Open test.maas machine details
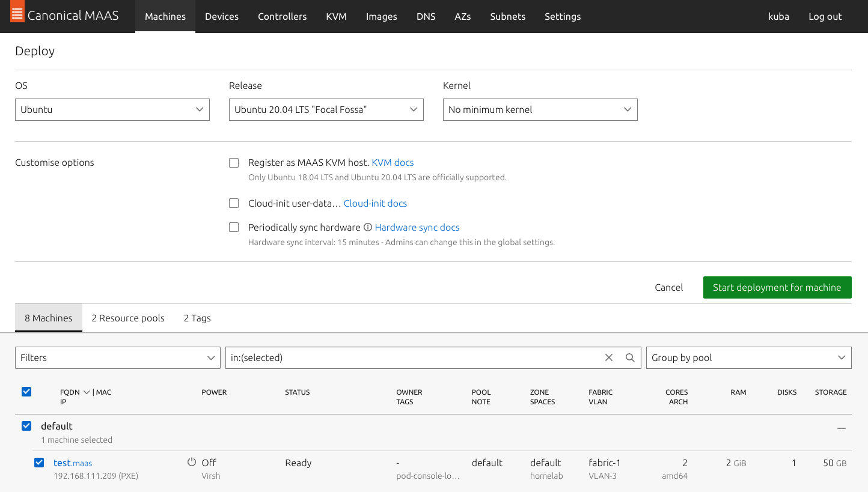Image resolution: width=868 pixels, height=492 pixels. pyautogui.click(x=73, y=463)
